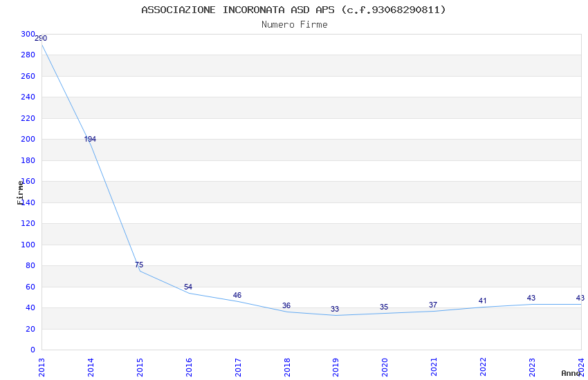This screenshot has height=380, width=588.
Task: Click the data label 46 for 2017
Action: tap(237, 295)
